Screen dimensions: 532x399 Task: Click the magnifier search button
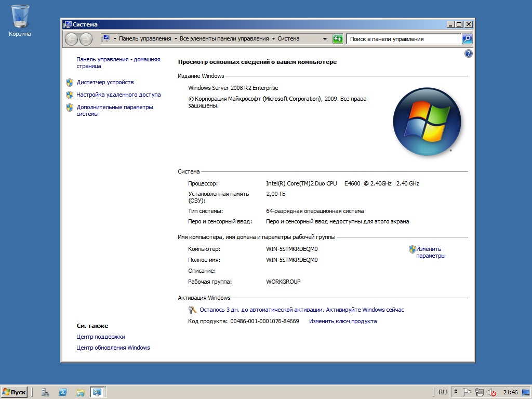click(x=467, y=38)
